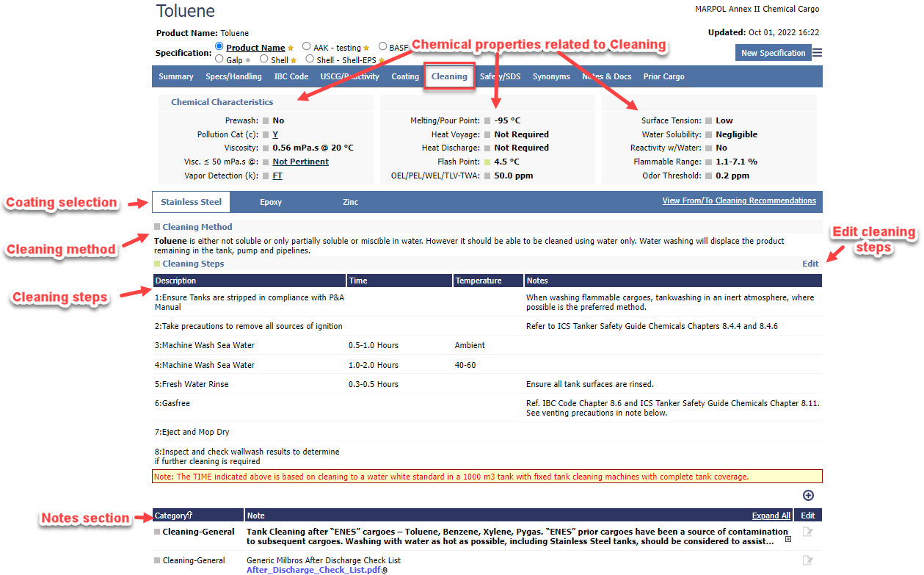Click edit icon for After Discharge Check List note

click(807, 560)
